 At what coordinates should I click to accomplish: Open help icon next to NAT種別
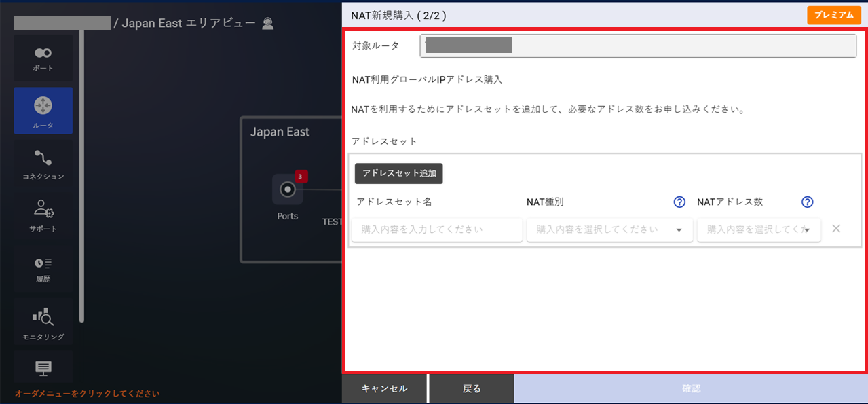[679, 202]
